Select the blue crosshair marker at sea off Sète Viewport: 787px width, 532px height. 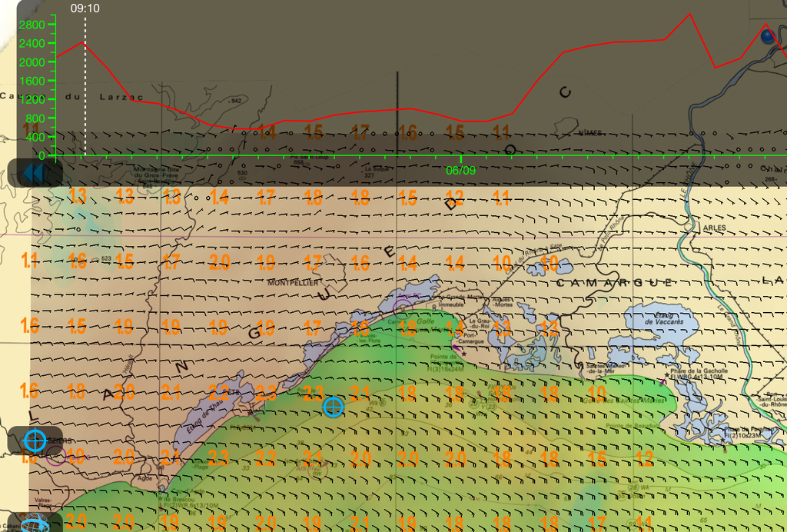[x=334, y=407]
